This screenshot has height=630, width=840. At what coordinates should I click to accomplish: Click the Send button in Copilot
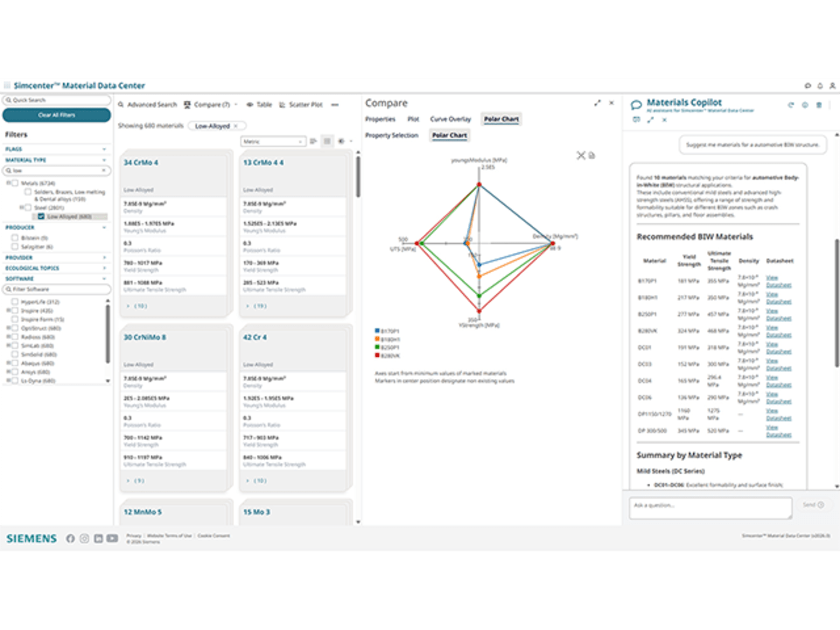pyautogui.click(x=813, y=505)
